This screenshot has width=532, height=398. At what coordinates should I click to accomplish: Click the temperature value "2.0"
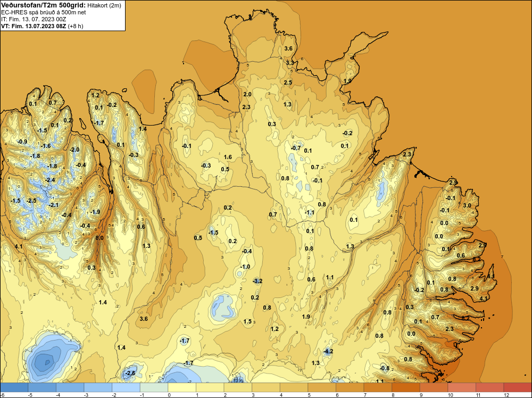(x=247, y=94)
